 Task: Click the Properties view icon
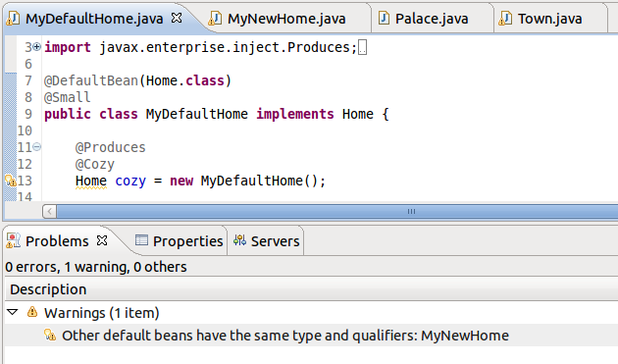click(x=141, y=239)
